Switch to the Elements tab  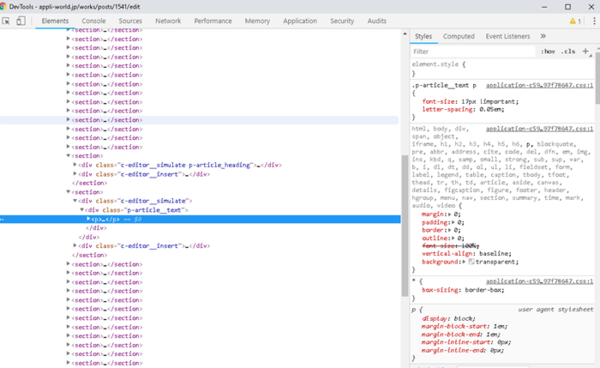(55, 21)
